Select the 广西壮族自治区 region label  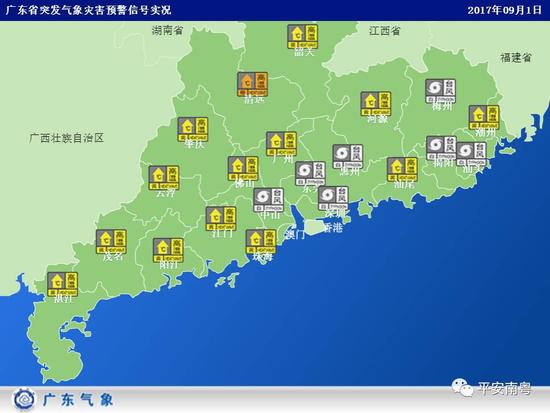[67, 138]
